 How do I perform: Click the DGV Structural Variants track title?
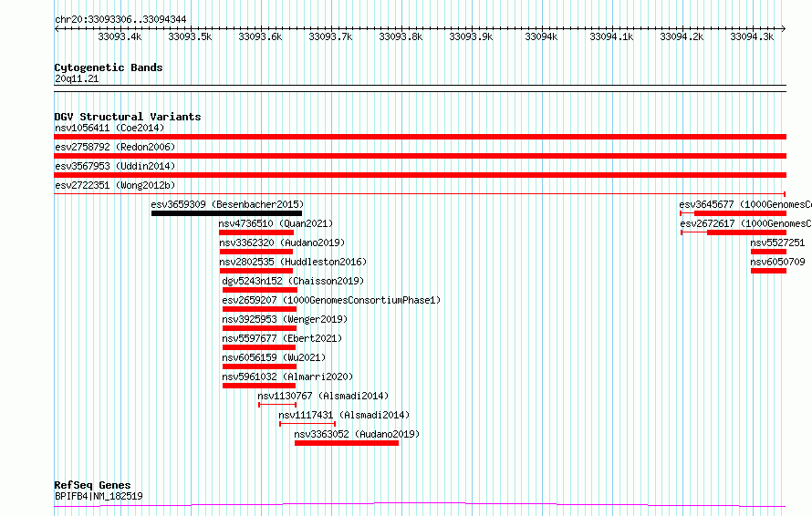(128, 117)
